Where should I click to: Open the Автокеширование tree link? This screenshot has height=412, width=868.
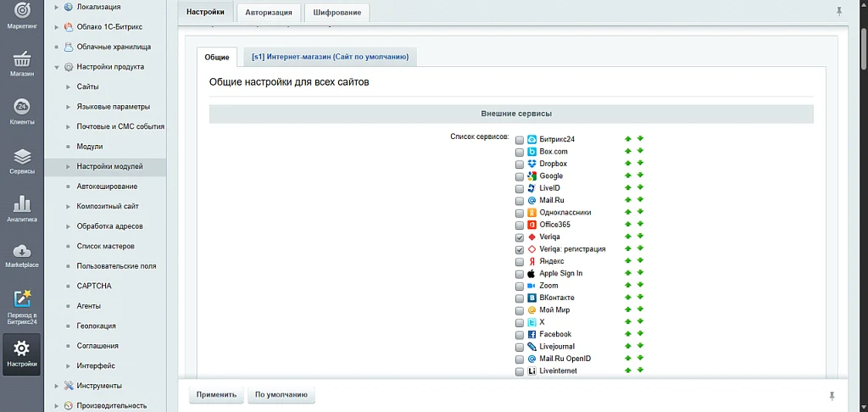click(107, 187)
